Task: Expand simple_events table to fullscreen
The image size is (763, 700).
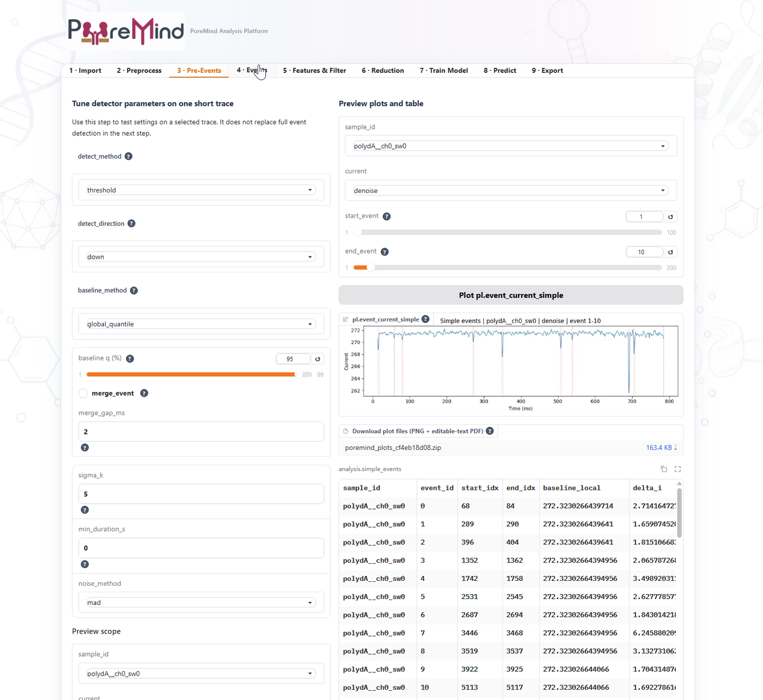Action: (x=678, y=469)
